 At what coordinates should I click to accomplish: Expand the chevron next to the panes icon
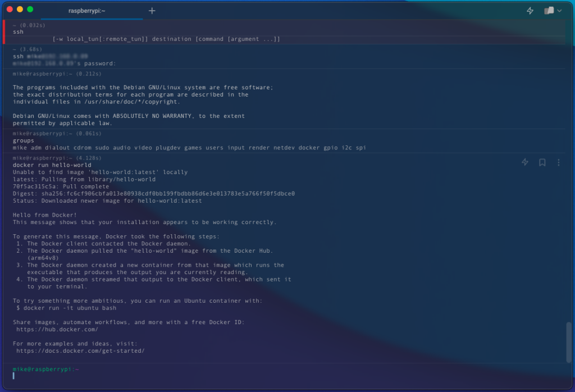coord(559,11)
